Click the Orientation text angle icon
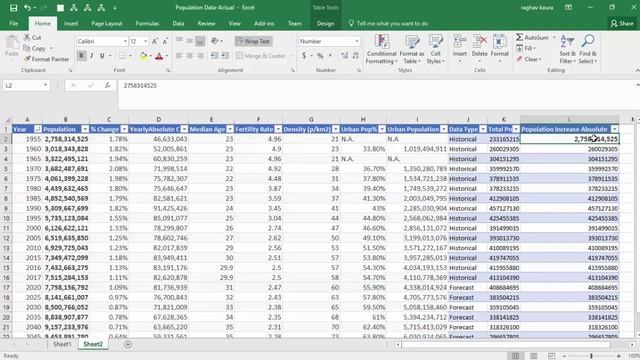This screenshot has width=640, height=360. [215, 41]
